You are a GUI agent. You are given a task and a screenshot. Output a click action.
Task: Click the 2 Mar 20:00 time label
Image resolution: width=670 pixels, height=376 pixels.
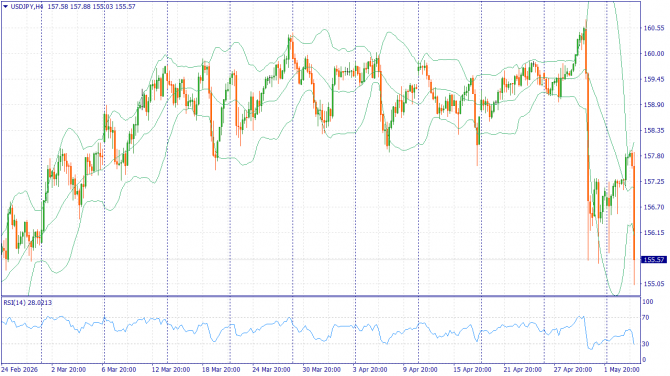click(68, 369)
